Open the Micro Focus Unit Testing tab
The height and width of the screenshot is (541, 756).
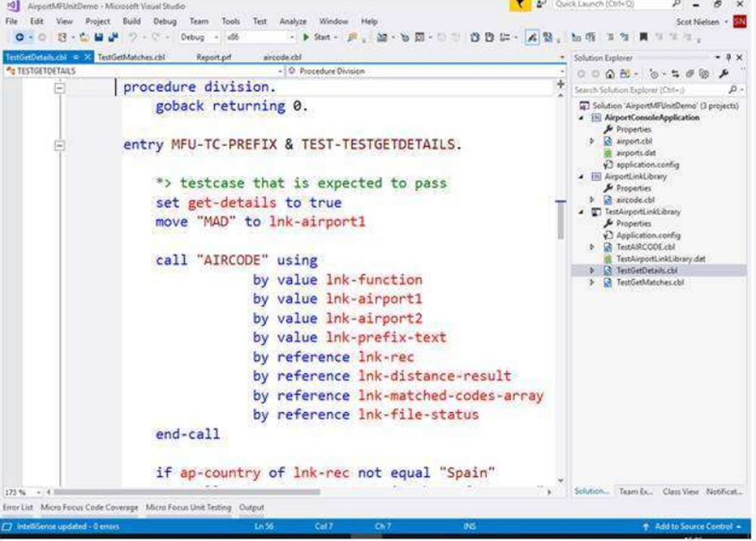[188, 507]
